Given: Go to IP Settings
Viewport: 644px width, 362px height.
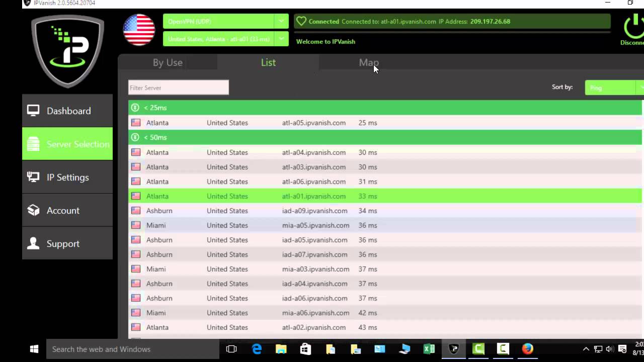Looking at the screenshot, I should pos(67,177).
